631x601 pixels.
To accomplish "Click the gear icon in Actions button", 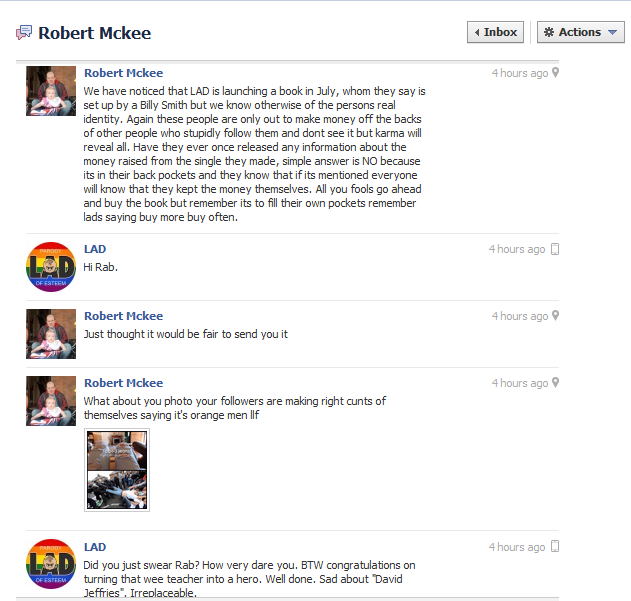I will (x=549, y=32).
